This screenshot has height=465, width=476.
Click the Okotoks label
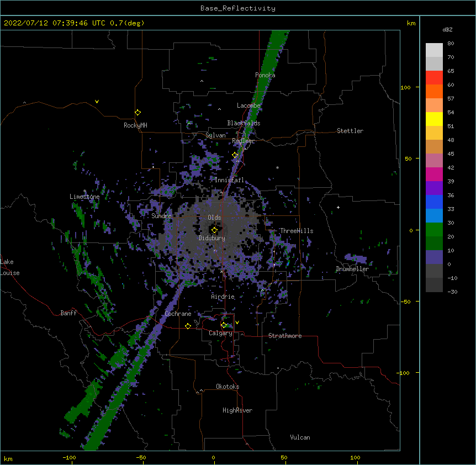[228, 387]
